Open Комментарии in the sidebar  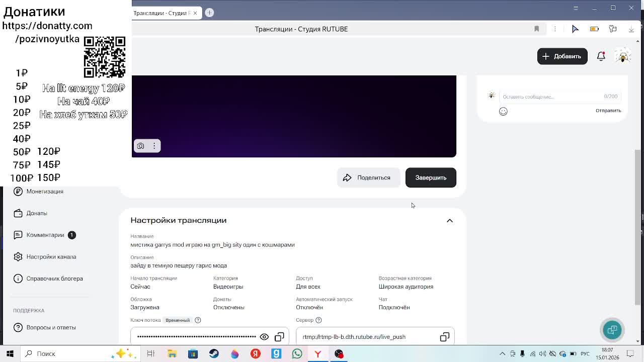coord(44,235)
